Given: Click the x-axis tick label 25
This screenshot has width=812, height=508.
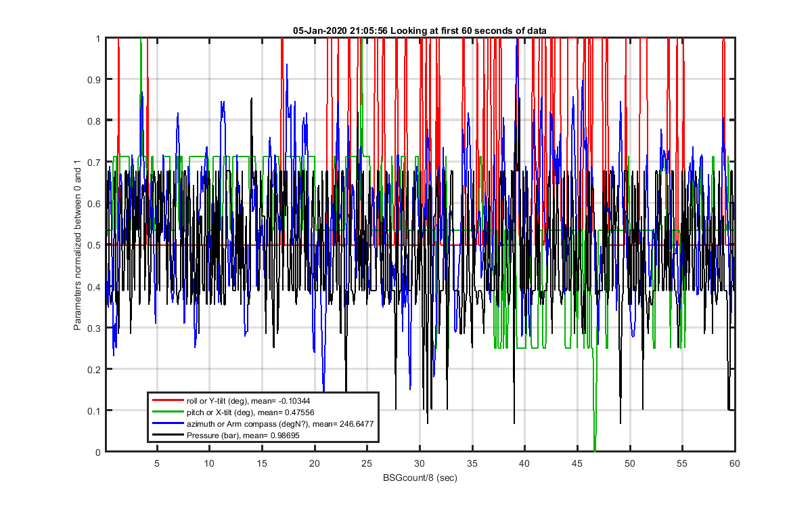Looking at the screenshot, I should coord(367,463).
